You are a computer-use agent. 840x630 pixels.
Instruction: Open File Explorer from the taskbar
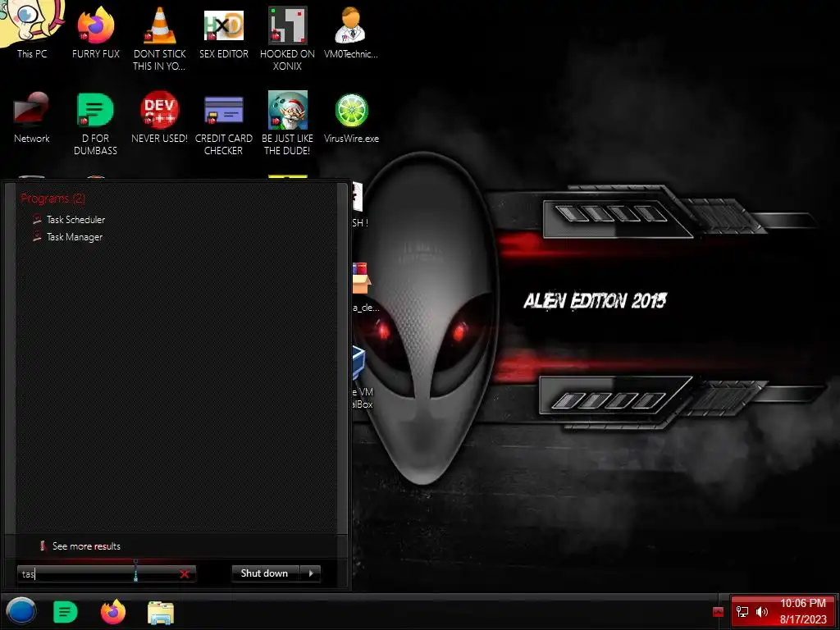161,612
